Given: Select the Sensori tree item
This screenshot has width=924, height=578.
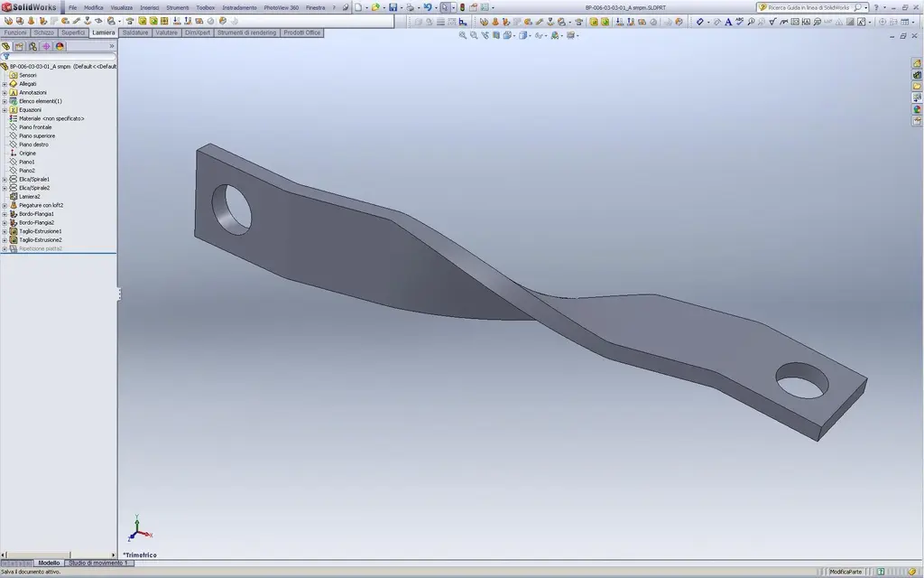Looking at the screenshot, I should pyautogui.click(x=27, y=76).
